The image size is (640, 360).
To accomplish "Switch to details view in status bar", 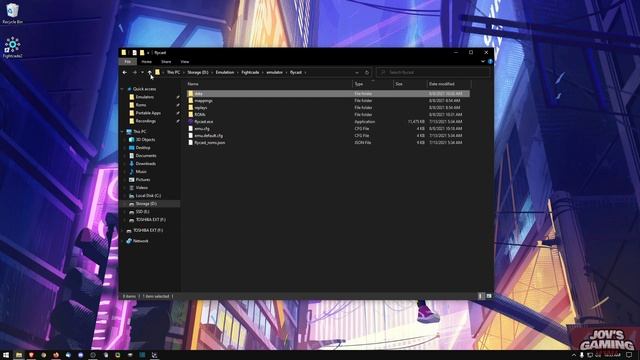I will tap(480, 296).
